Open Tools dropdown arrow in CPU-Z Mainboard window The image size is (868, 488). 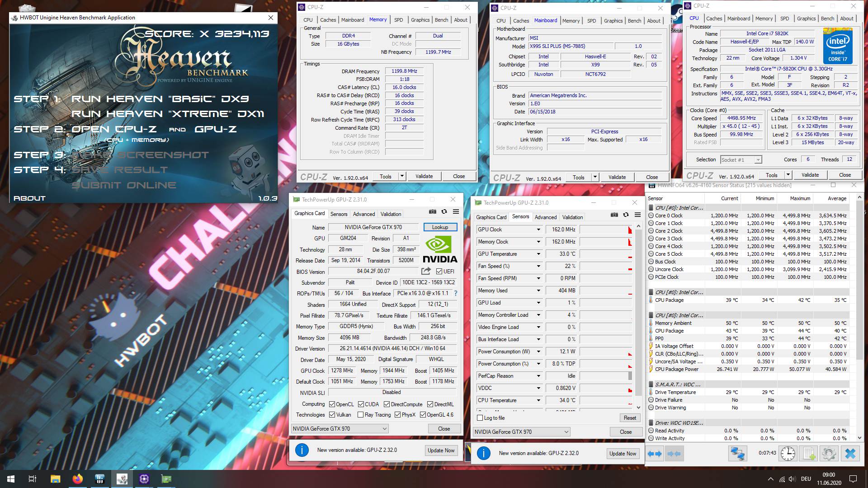click(x=595, y=177)
